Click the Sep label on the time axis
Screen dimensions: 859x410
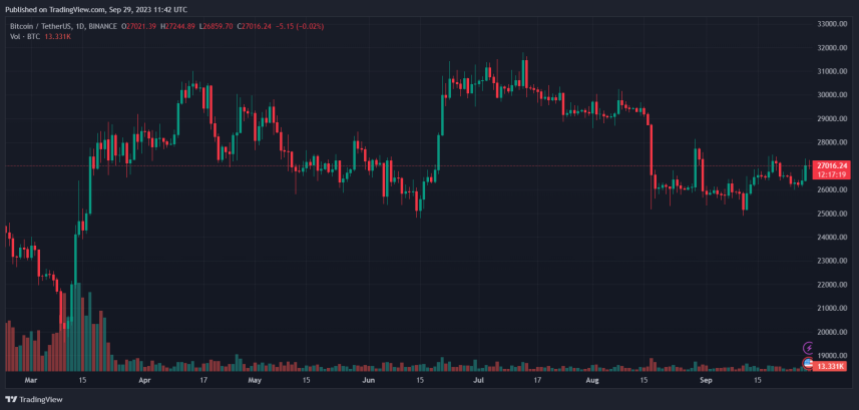click(x=706, y=380)
